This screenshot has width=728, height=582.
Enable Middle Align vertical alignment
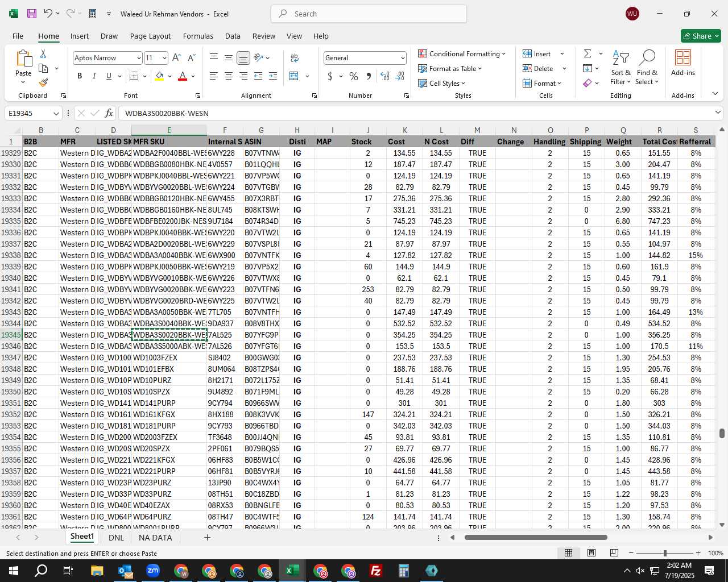[229, 58]
